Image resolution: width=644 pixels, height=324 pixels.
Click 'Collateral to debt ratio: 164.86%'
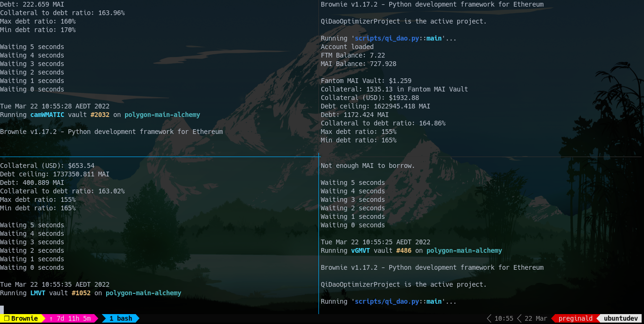383,123
